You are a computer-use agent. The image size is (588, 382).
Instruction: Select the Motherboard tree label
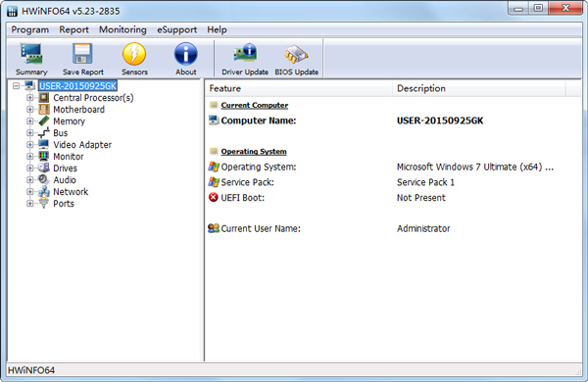78,110
